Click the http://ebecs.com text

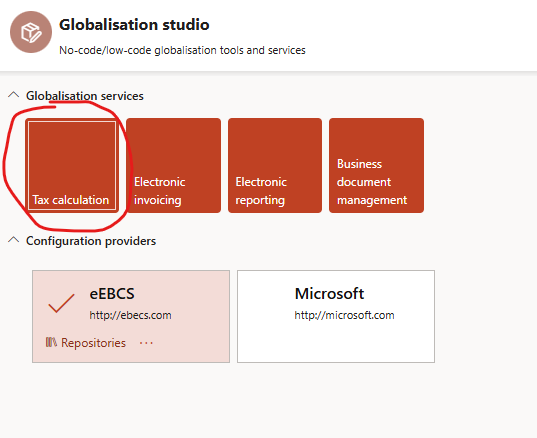point(130,315)
